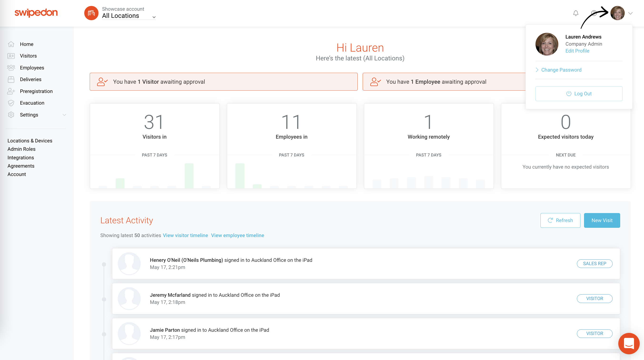The image size is (644, 360).
Task: Open Deliveries page
Action: pyautogui.click(x=30, y=79)
